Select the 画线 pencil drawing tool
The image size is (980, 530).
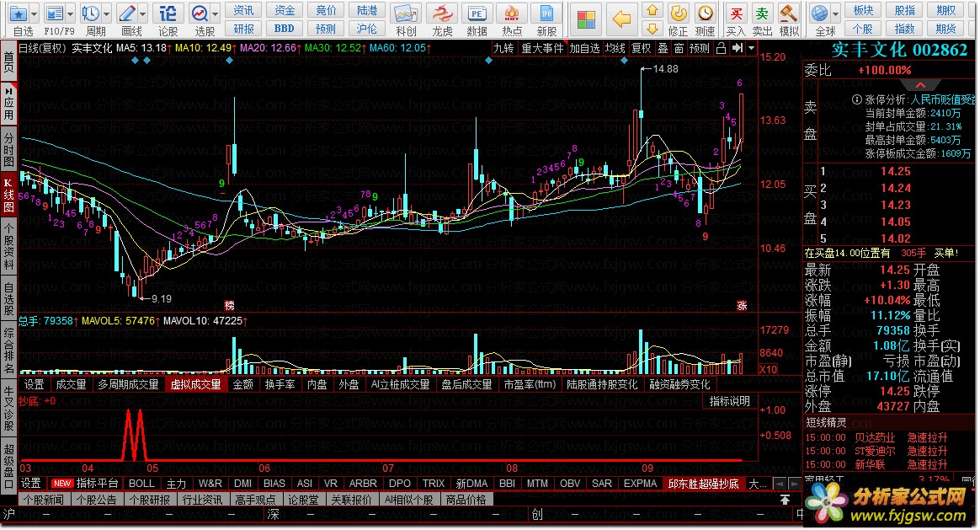(x=127, y=13)
